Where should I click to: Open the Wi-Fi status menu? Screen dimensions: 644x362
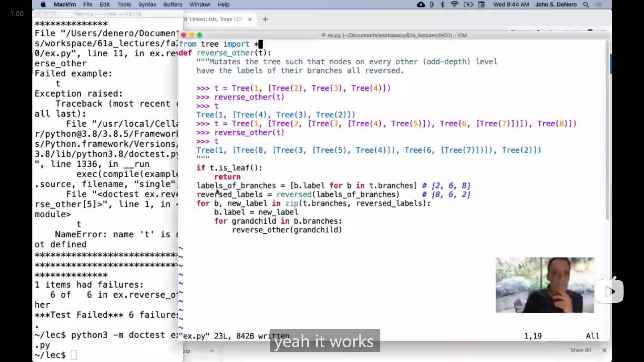click(454, 4)
